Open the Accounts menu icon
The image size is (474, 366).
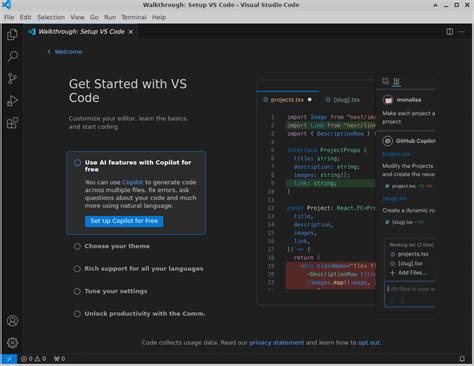[x=12, y=320]
